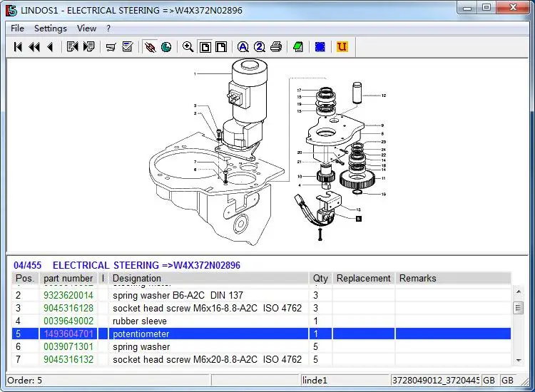Click the Replacement column header
535x392 pixels.
[x=364, y=278]
